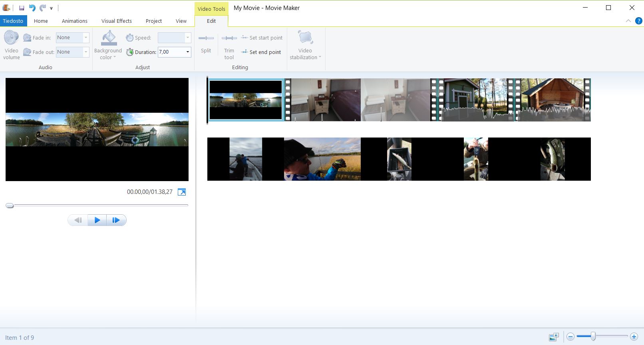Screen dimensions: 644x345
Task: Switch to the Animations tab
Action: pyautogui.click(x=74, y=21)
